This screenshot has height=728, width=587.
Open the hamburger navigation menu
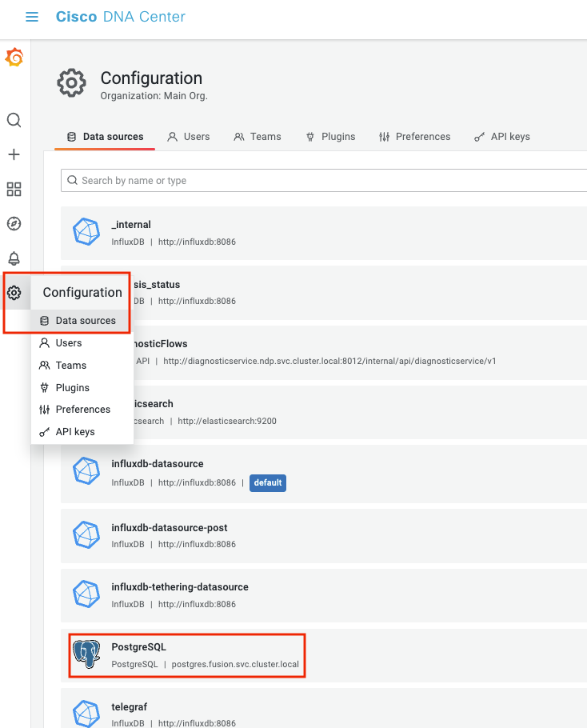coord(31,17)
